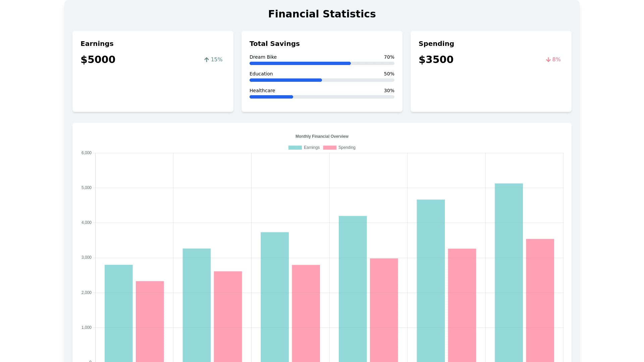The image size is (644, 362).
Task: Click the Financial Statistics heading
Action: [x=322, y=14]
